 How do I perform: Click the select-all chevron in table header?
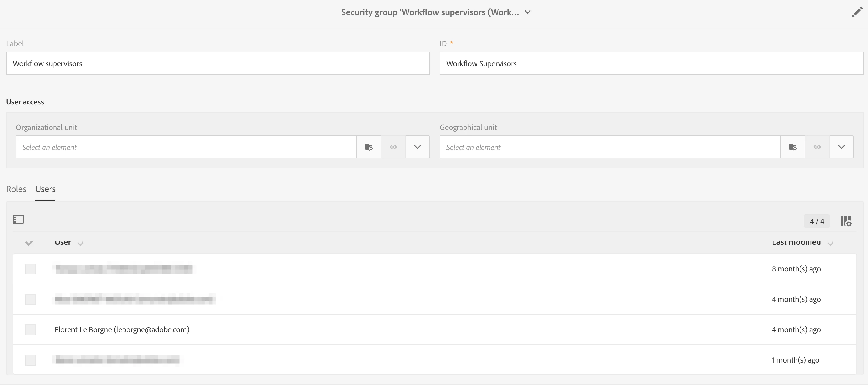[29, 243]
